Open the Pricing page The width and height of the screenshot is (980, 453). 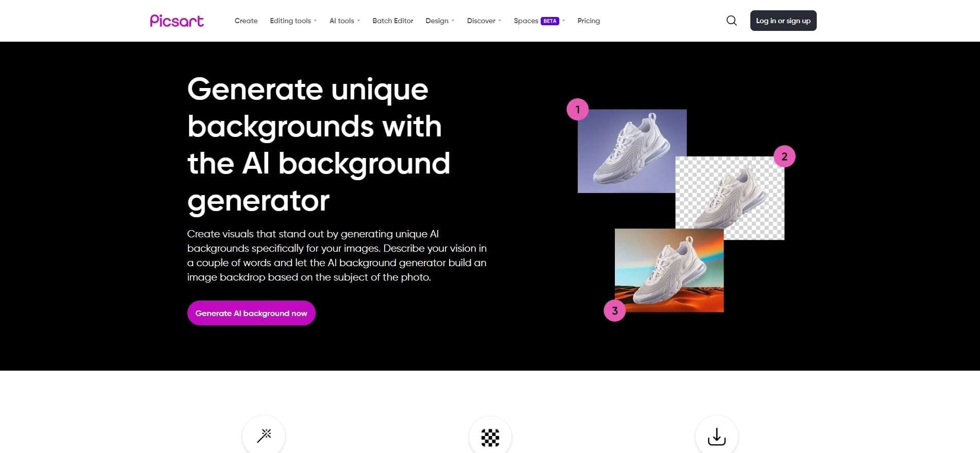(589, 21)
